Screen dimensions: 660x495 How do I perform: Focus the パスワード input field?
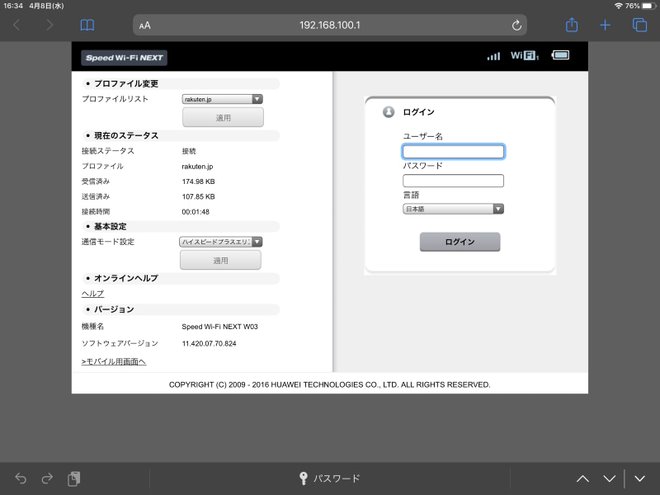(453, 181)
